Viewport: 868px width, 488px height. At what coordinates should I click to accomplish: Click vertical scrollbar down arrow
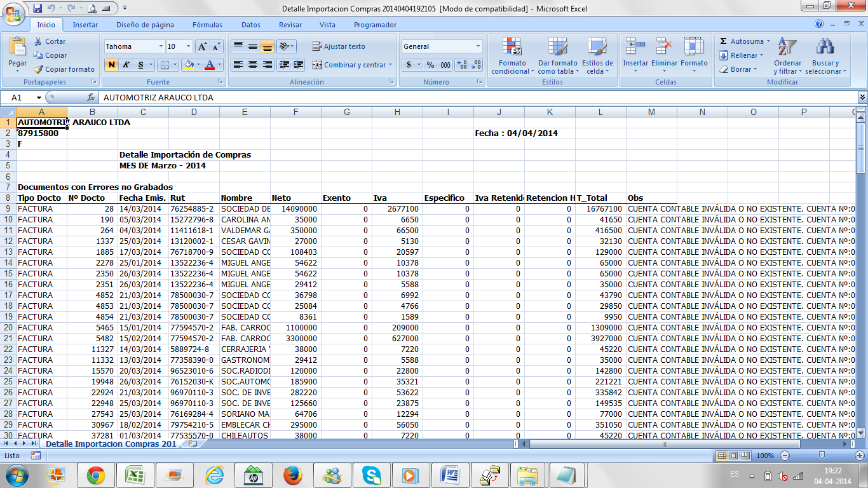point(862,432)
